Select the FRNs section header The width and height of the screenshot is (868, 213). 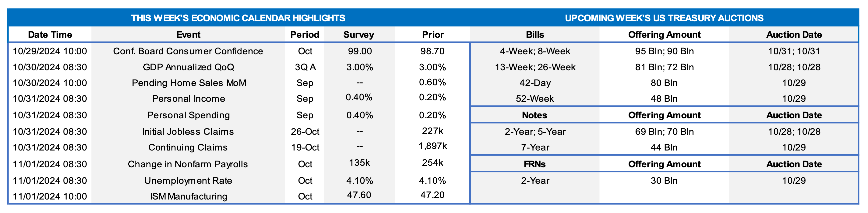coord(534,164)
